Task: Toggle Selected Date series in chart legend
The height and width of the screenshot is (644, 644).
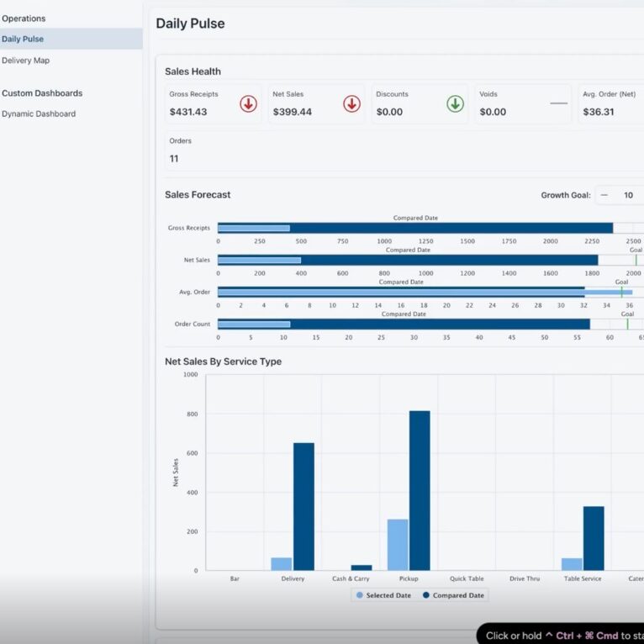Action: tap(384, 595)
